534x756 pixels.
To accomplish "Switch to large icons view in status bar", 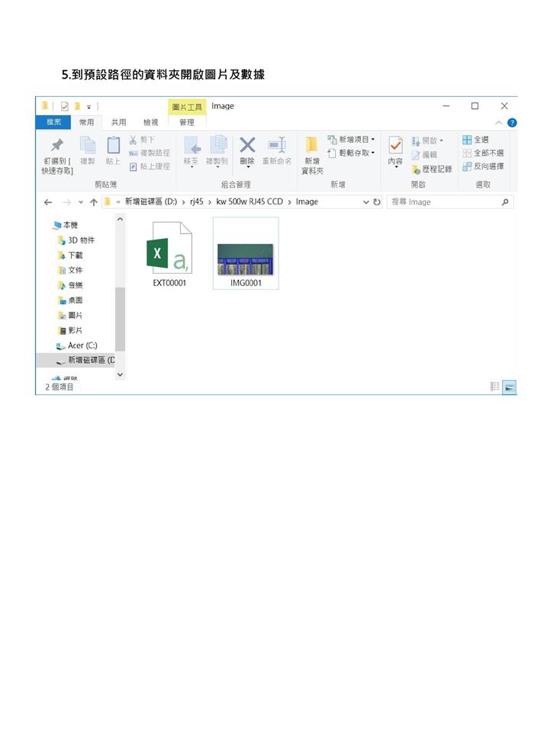I will tap(510, 387).
